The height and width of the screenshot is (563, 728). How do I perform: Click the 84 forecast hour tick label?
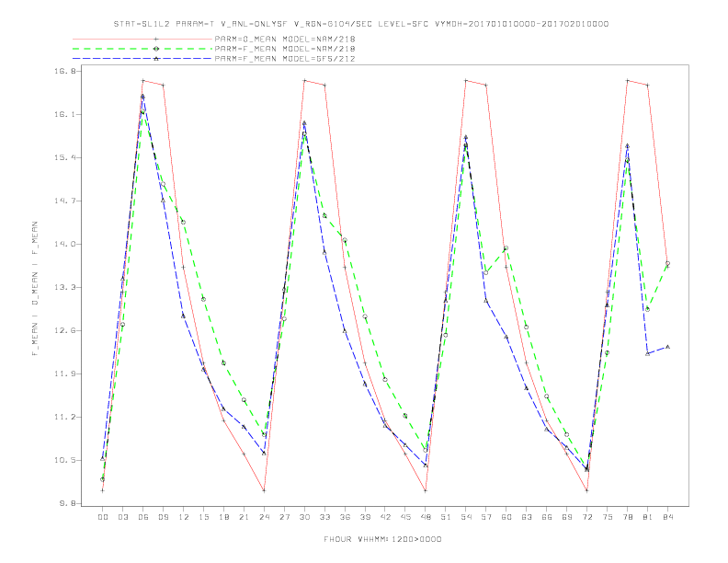coord(668,517)
